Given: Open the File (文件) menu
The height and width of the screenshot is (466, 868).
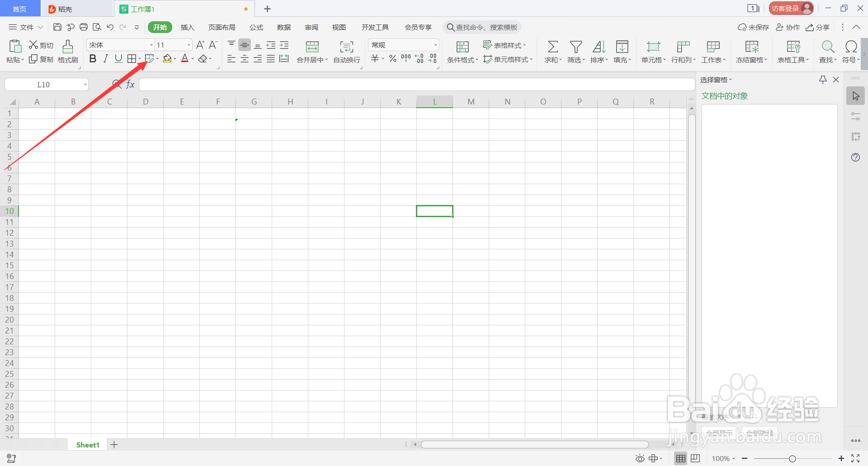Looking at the screenshot, I should [26, 27].
